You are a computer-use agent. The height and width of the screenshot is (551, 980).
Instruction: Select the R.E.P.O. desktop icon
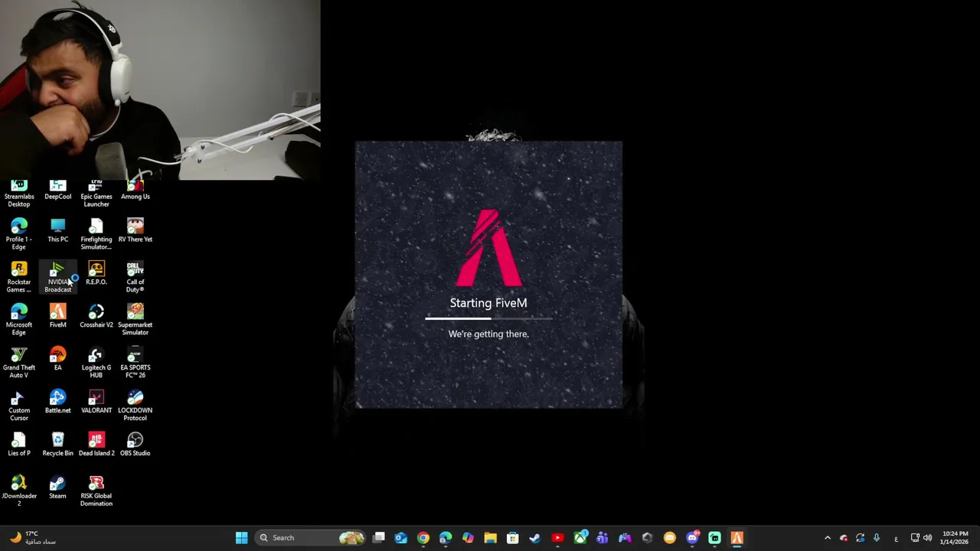click(x=96, y=273)
